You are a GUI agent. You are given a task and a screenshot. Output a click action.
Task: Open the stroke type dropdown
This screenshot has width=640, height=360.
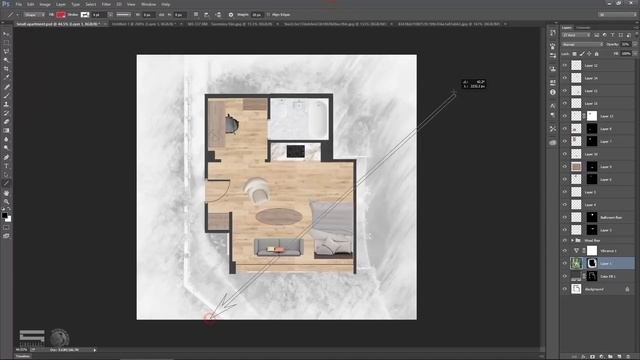click(x=123, y=15)
